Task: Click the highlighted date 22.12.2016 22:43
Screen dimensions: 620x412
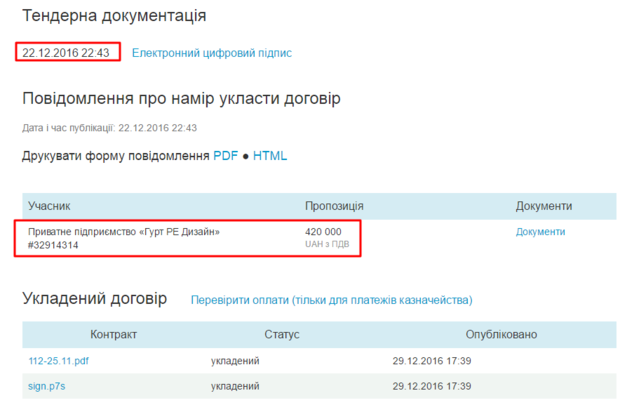Action: [x=66, y=52]
